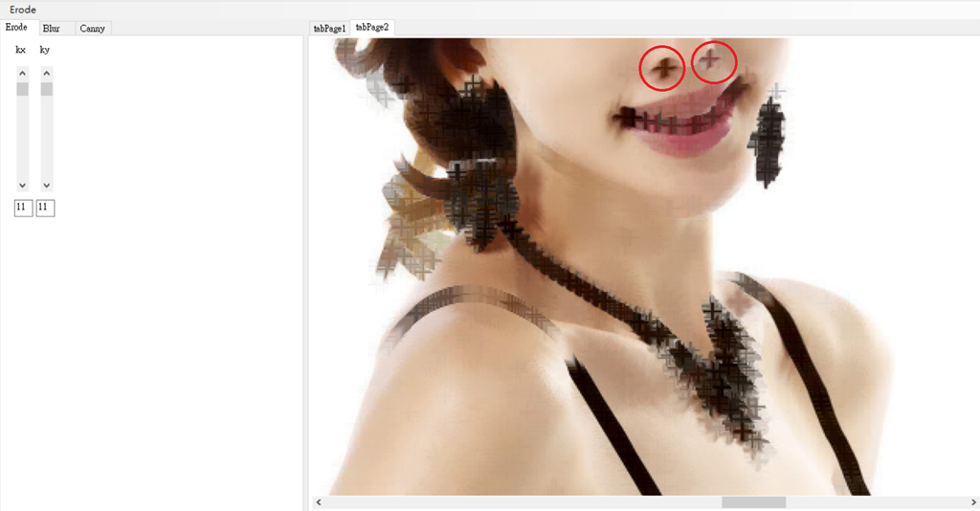The image size is (980, 511).
Task: Click the ky label
Action: click(45, 50)
